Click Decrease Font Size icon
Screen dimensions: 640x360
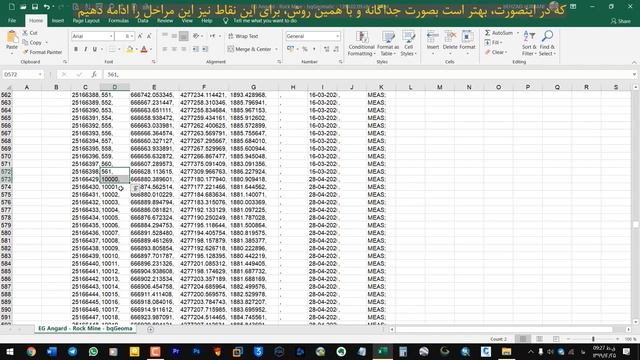(x=149, y=36)
